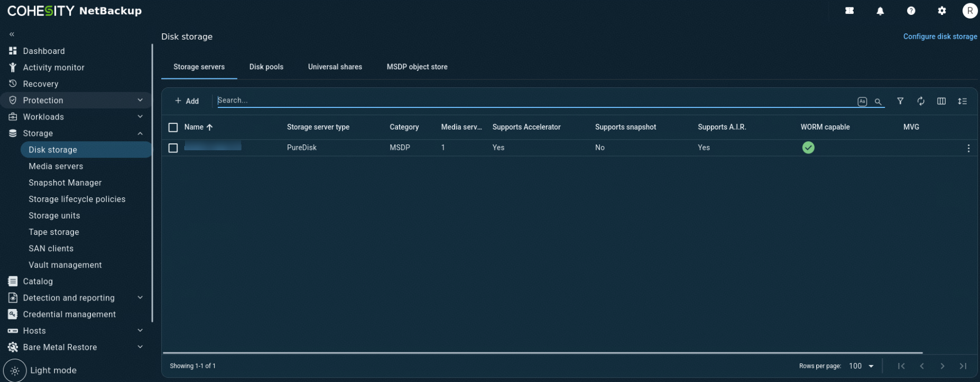Click the Credential management key icon
This screenshot has width=980, height=382.
(13, 314)
